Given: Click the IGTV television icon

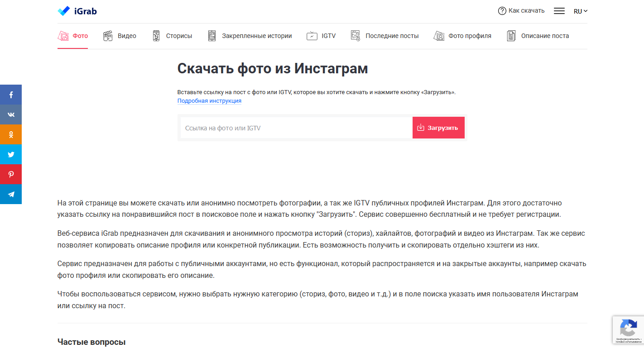Looking at the screenshot, I should point(312,36).
